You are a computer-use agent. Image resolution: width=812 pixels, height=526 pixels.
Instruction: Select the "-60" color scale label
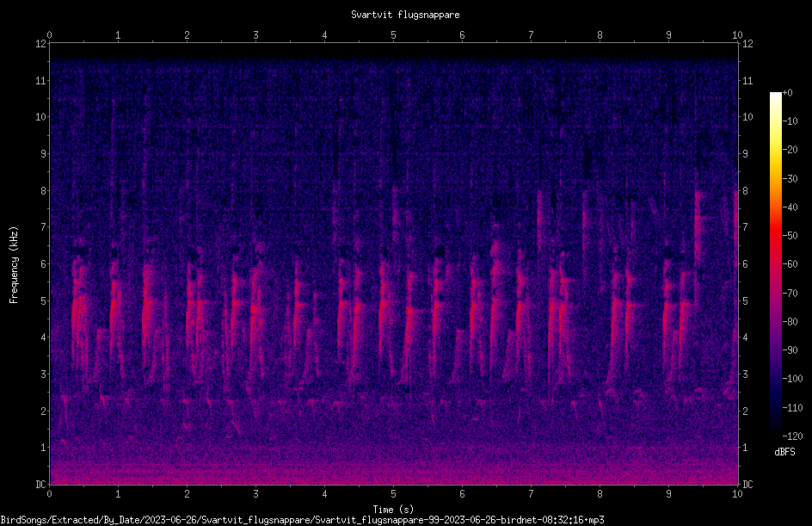tap(790, 264)
